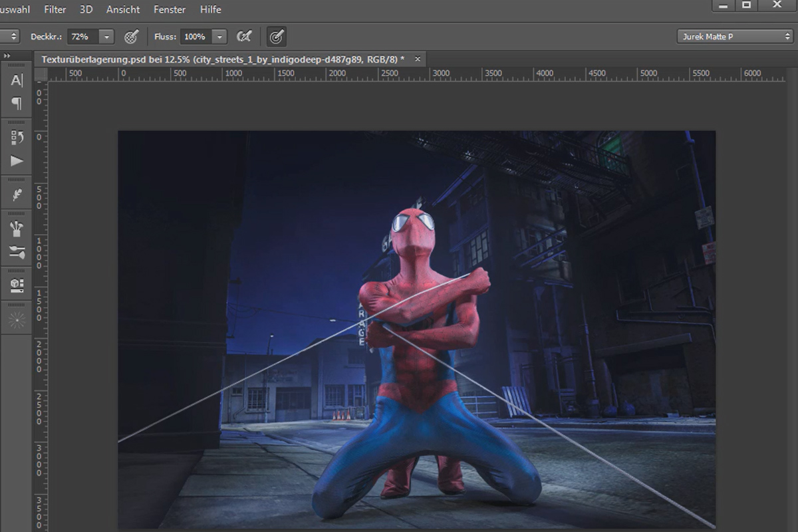Open the Jurek Matte P workspace dropdown

click(x=735, y=37)
